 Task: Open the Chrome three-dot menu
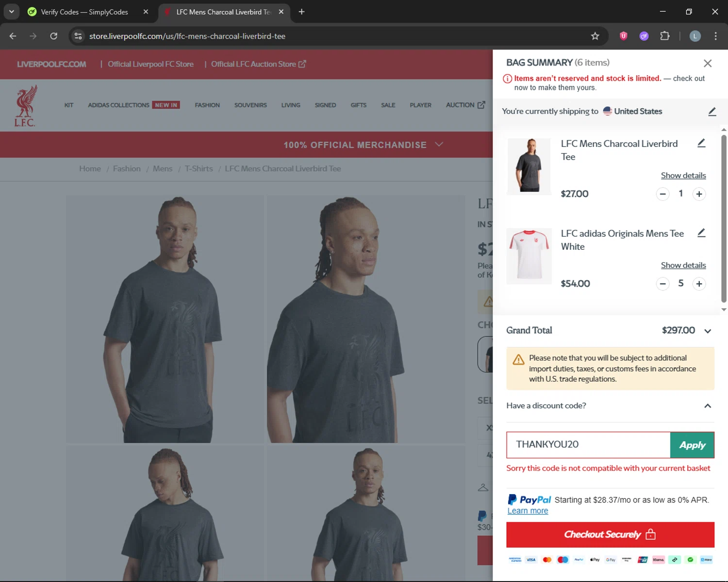coord(715,36)
